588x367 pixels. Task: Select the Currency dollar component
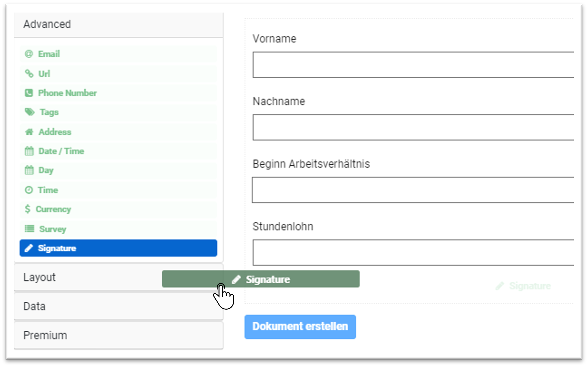pyautogui.click(x=118, y=209)
